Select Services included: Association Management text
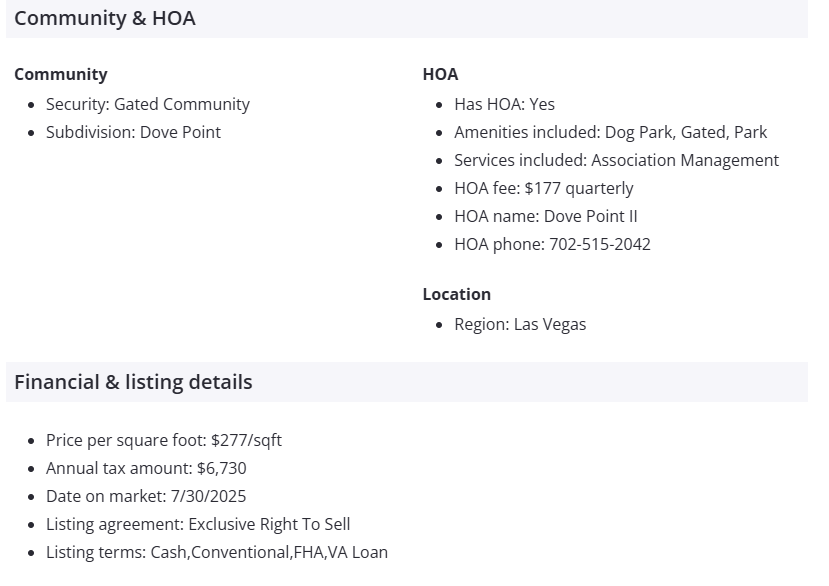Image resolution: width=829 pixels, height=586 pixels. point(616,160)
